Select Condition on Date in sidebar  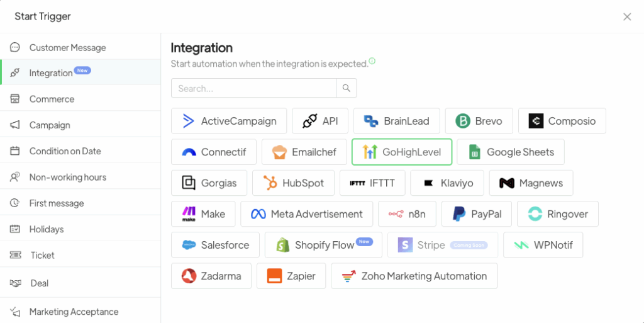65,151
